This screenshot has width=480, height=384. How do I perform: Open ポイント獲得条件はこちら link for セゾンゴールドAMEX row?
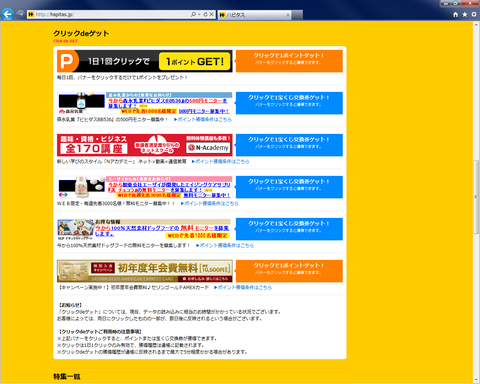(x=243, y=287)
